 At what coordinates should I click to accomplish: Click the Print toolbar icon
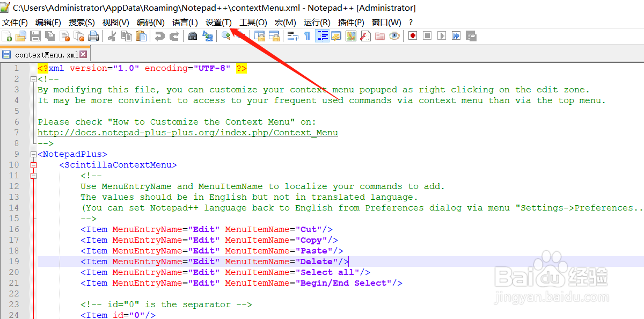coord(93,36)
